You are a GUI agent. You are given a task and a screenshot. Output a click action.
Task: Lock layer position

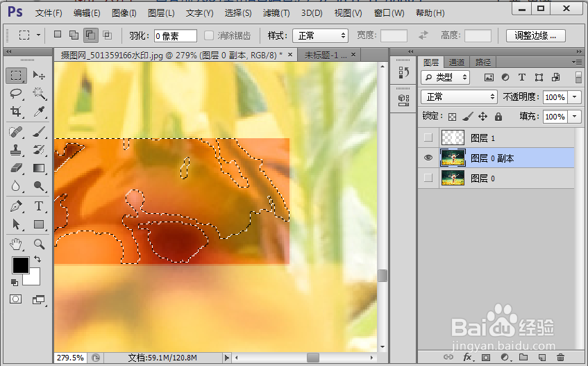(x=482, y=117)
